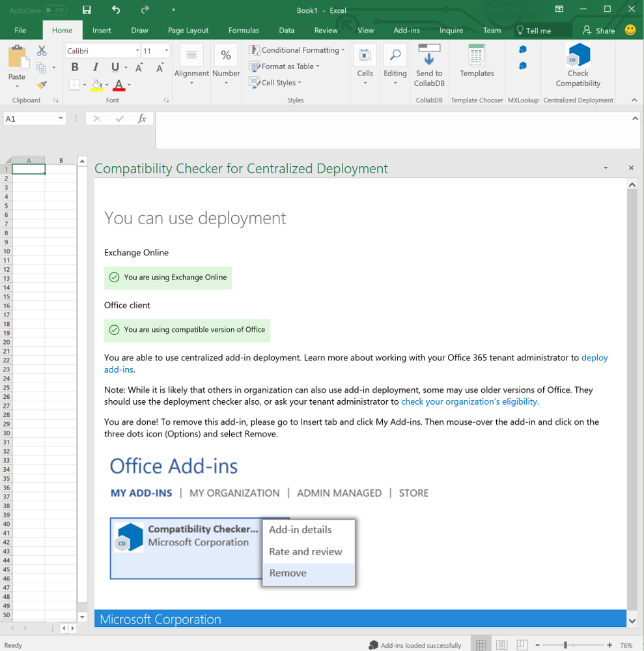The image size is (644, 651).
Task: Choose Add-in details menu entry
Action: [309, 530]
